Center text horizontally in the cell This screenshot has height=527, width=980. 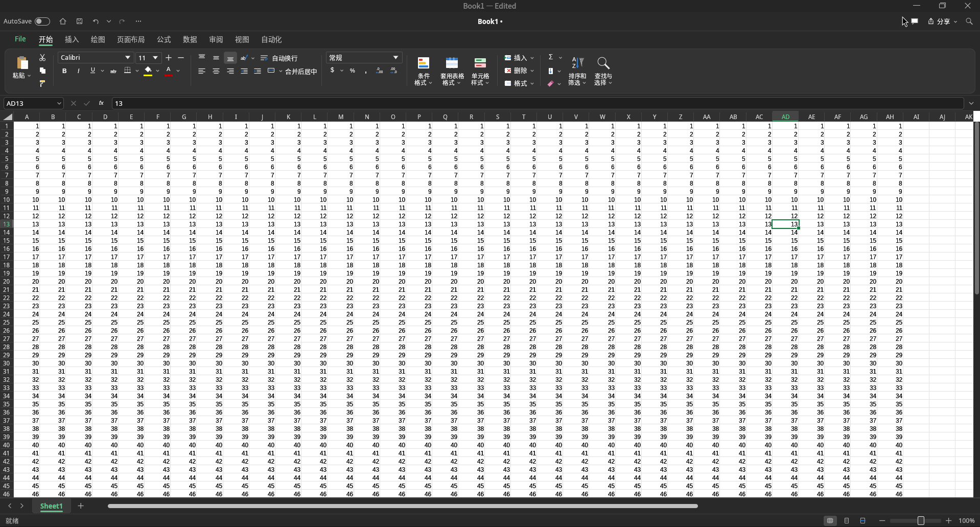(216, 71)
